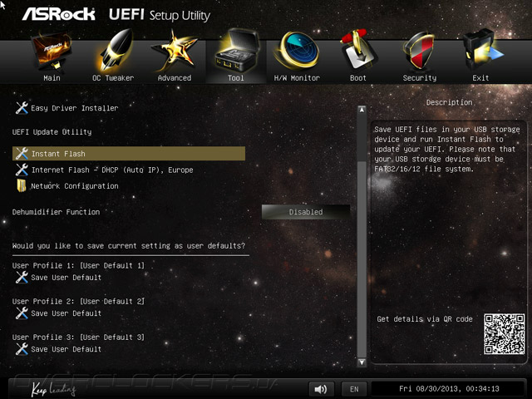Viewport: 532px width, 399px height.
Task: Open the Main monitor icon
Action: click(52, 52)
